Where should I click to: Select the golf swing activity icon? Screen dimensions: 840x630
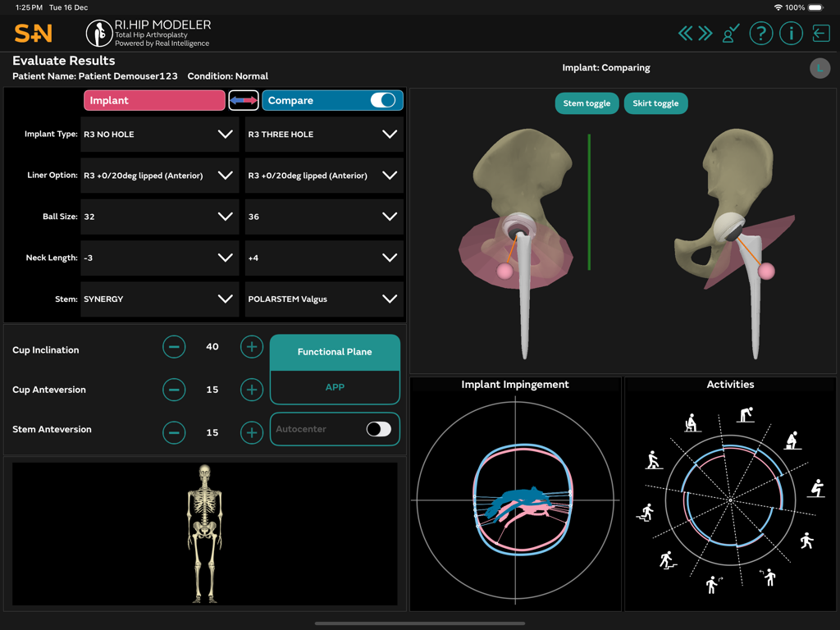[x=769, y=577]
